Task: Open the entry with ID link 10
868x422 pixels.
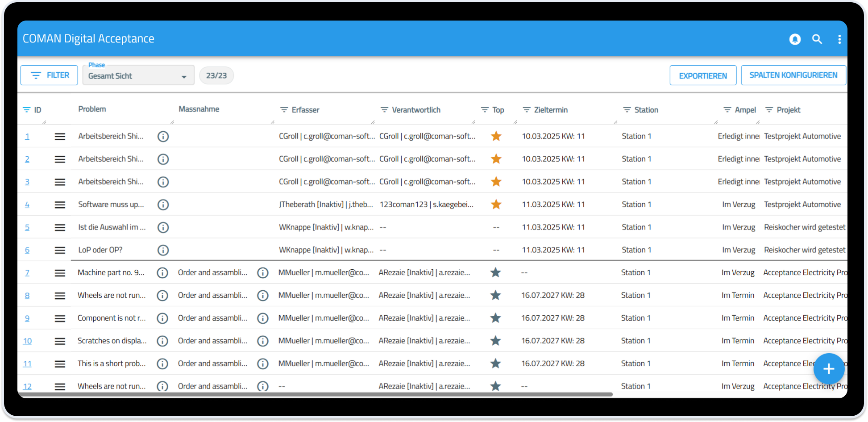Action: tap(27, 341)
